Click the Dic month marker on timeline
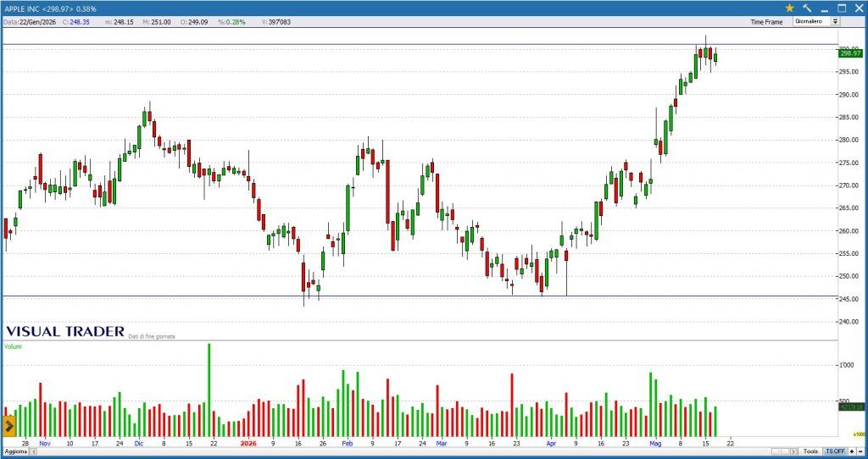The width and height of the screenshot is (868, 459). click(138, 443)
